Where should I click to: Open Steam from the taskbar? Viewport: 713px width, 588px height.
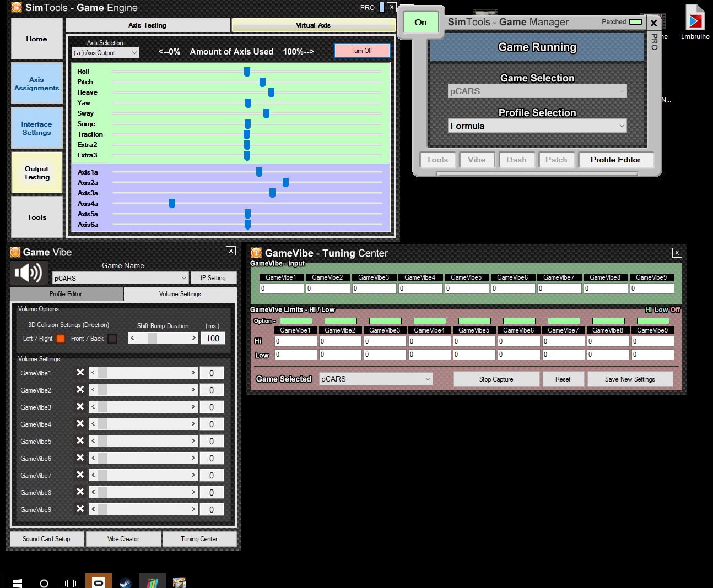126,582
